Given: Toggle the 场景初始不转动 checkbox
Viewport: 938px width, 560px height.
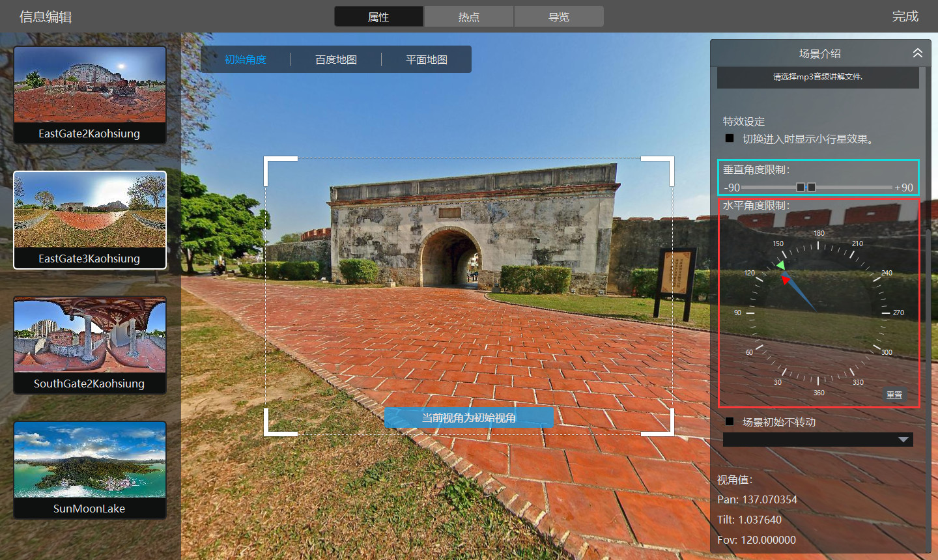Looking at the screenshot, I should point(730,422).
